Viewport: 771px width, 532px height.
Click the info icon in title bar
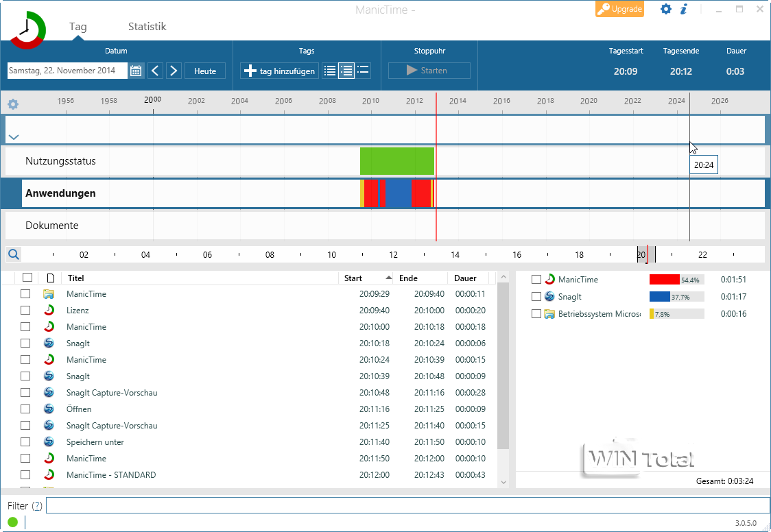click(x=684, y=9)
